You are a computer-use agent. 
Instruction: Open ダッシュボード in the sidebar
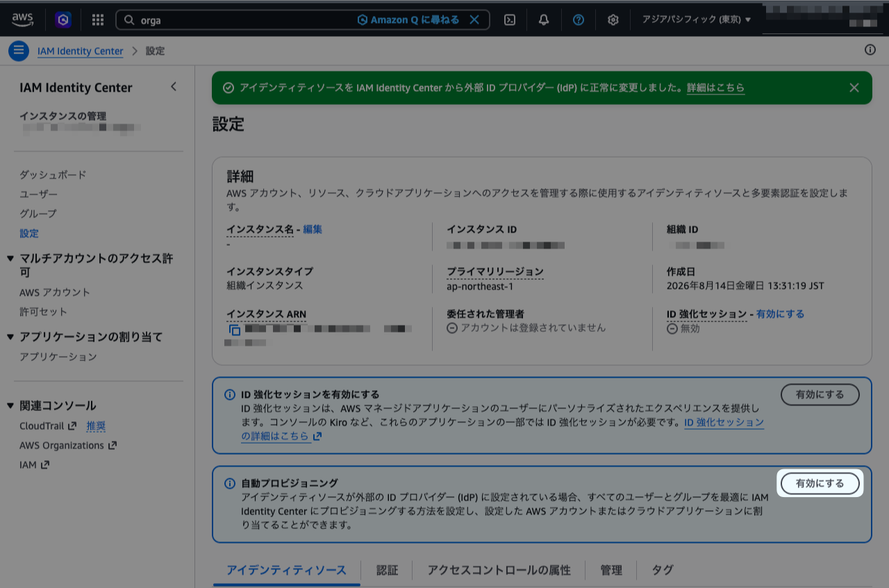point(53,175)
